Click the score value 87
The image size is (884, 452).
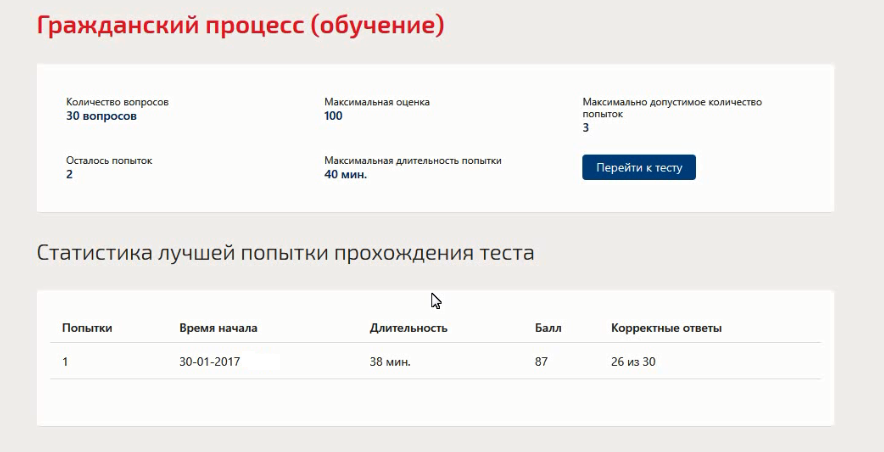pos(541,362)
